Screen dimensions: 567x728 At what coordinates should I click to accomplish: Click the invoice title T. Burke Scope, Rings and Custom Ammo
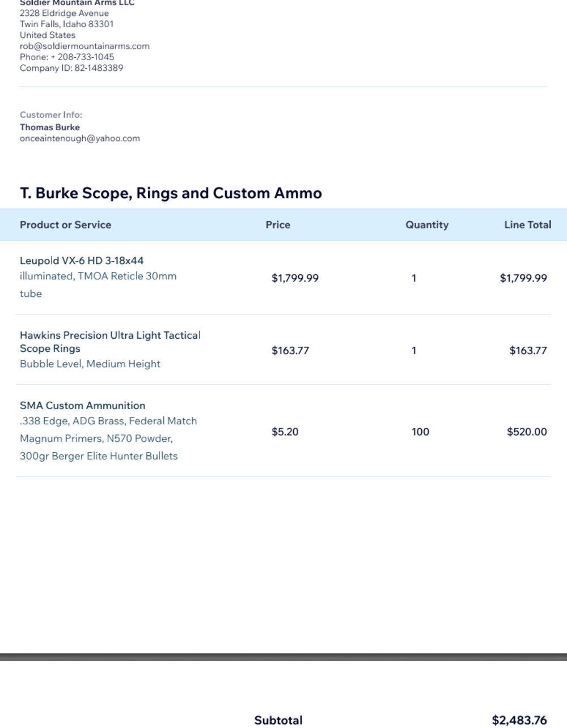click(x=171, y=193)
